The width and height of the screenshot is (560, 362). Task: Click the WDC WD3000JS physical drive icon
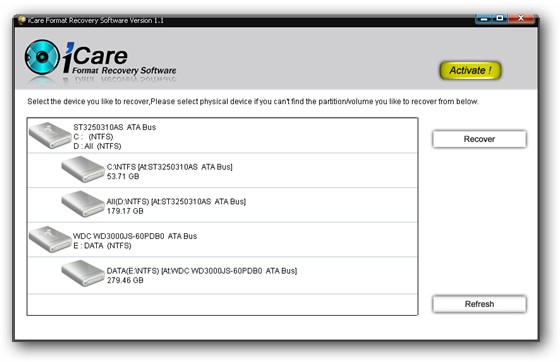pyautogui.click(x=50, y=239)
